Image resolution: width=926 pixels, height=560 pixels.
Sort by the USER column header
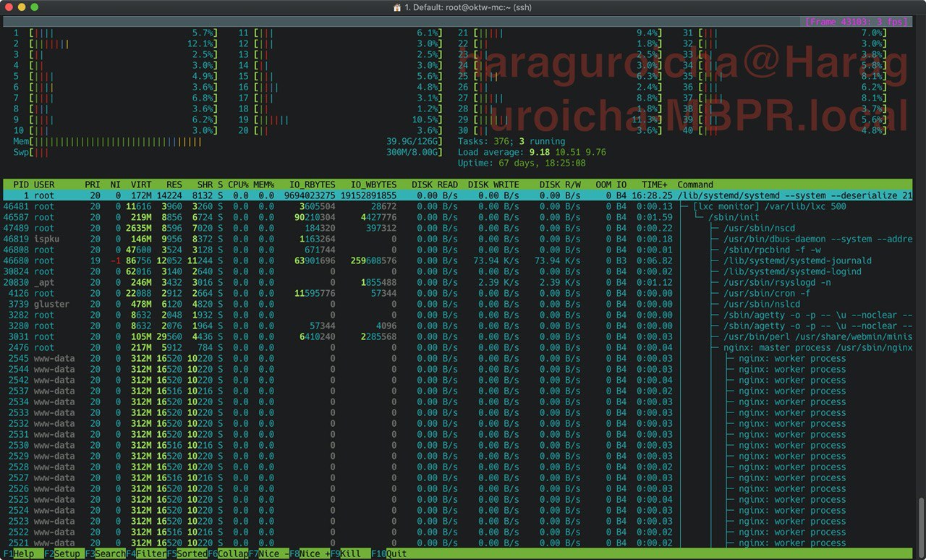pos(45,184)
